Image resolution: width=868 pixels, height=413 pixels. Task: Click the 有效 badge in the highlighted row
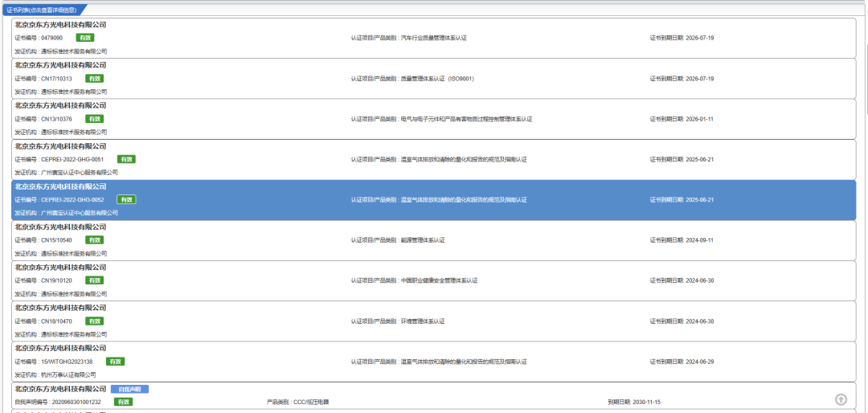(x=126, y=200)
